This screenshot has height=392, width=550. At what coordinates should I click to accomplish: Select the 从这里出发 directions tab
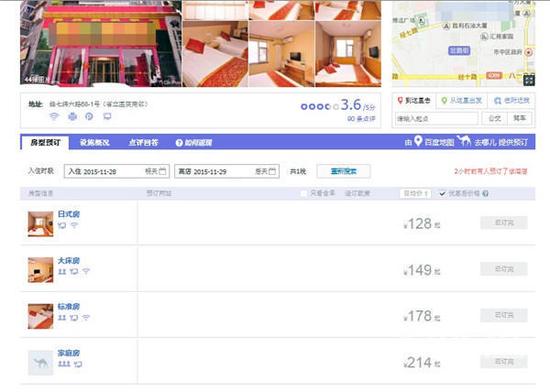coord(462,101)
